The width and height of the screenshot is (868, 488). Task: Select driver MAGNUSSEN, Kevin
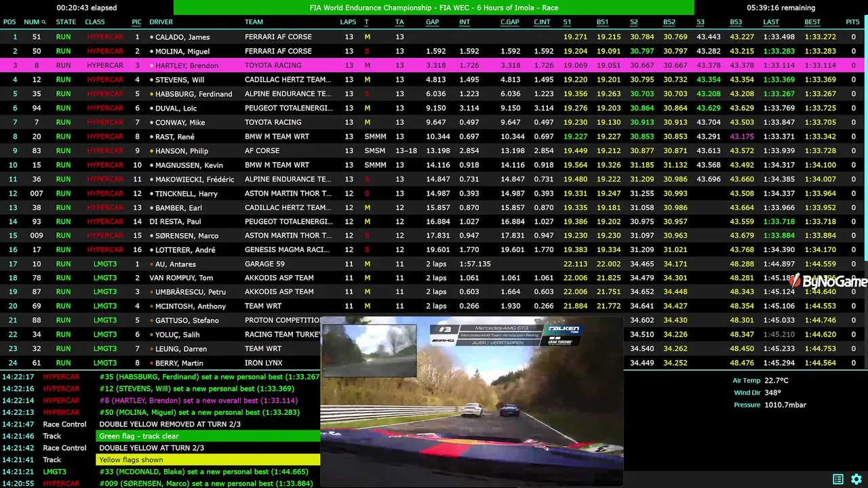point(189,165)
